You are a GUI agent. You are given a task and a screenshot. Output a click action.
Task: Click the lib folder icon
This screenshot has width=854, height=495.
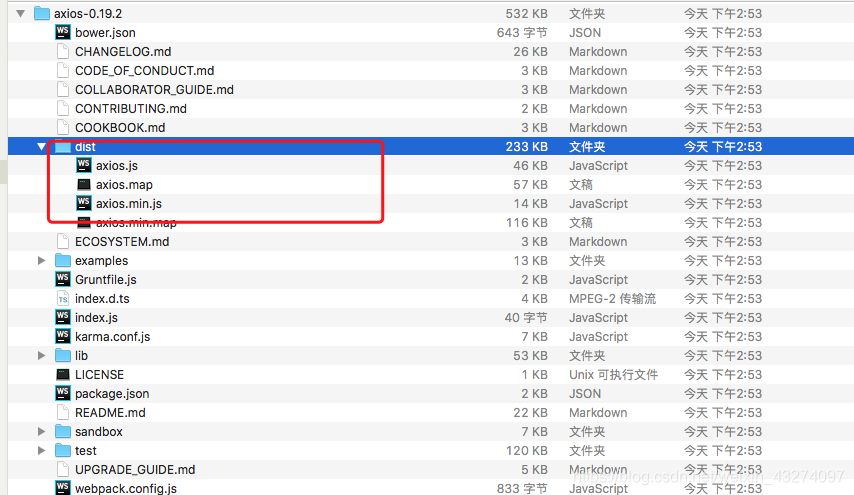(63, 356)
